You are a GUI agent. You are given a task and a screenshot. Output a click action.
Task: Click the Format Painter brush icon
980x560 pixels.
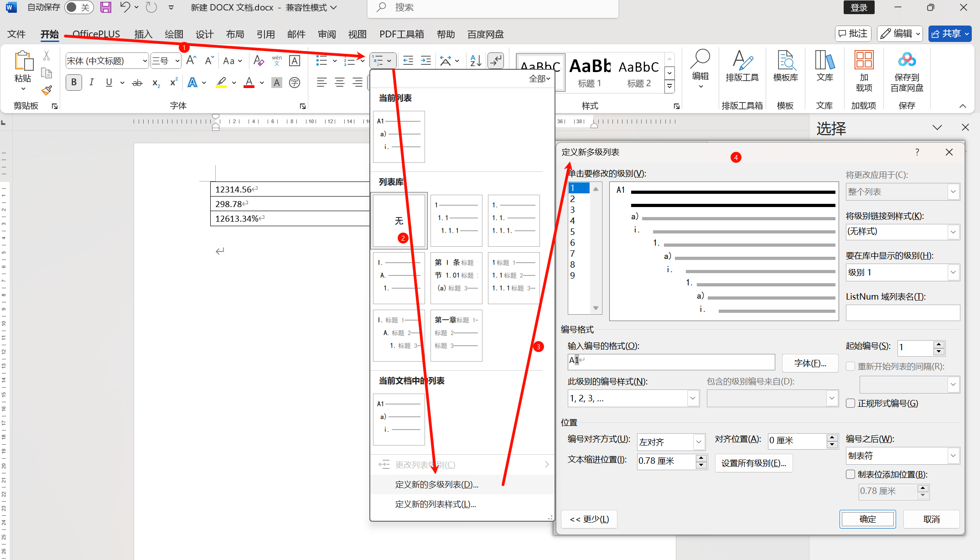pyautogui.click(x=47, y=90)
